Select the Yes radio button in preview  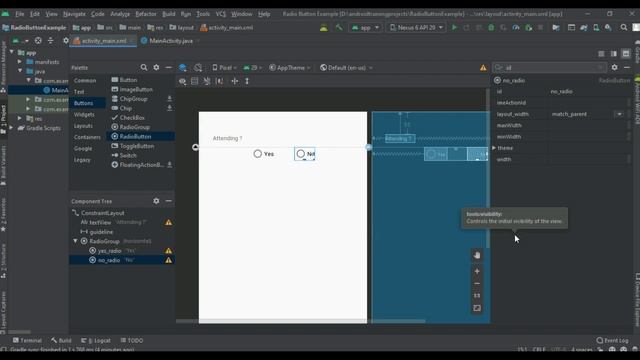[x=264, y=154]
